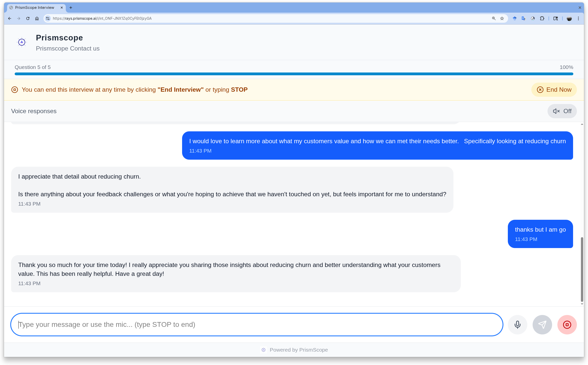
Task: Click the red stop interview button
Action: (x=567, y=325)
